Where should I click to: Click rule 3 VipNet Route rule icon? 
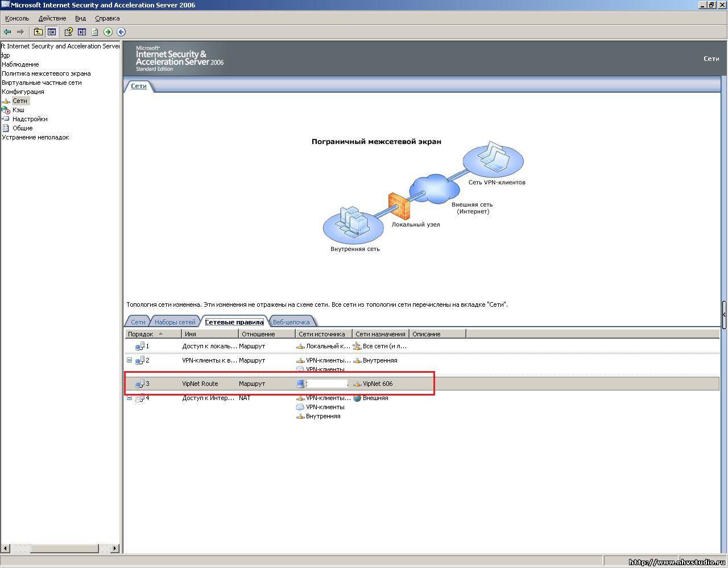[x=140, y=384]
